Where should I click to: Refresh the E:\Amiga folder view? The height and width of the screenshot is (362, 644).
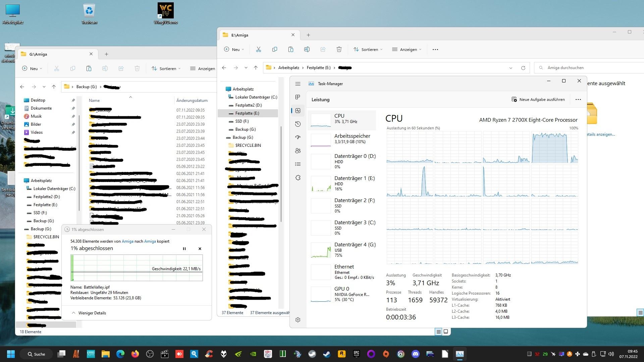(x=523, y=68)
